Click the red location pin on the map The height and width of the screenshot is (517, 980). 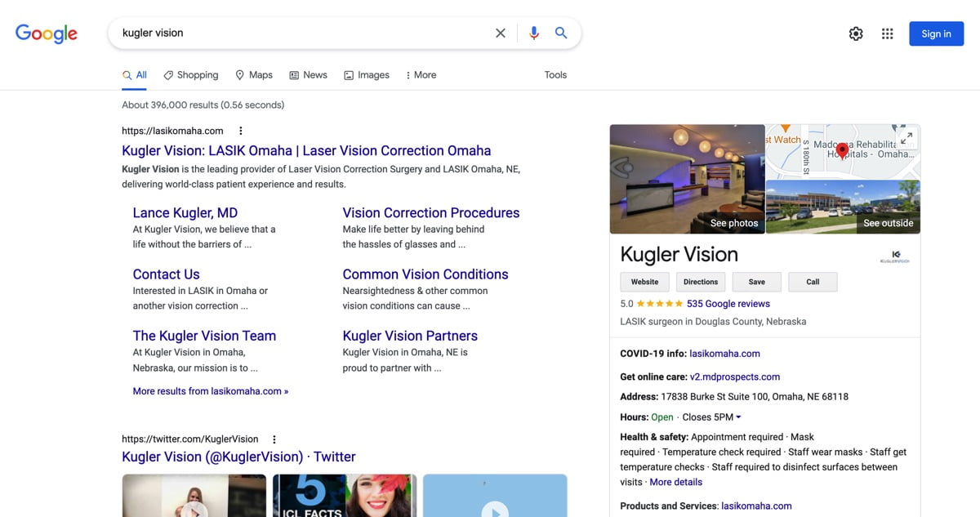(842, 151)
